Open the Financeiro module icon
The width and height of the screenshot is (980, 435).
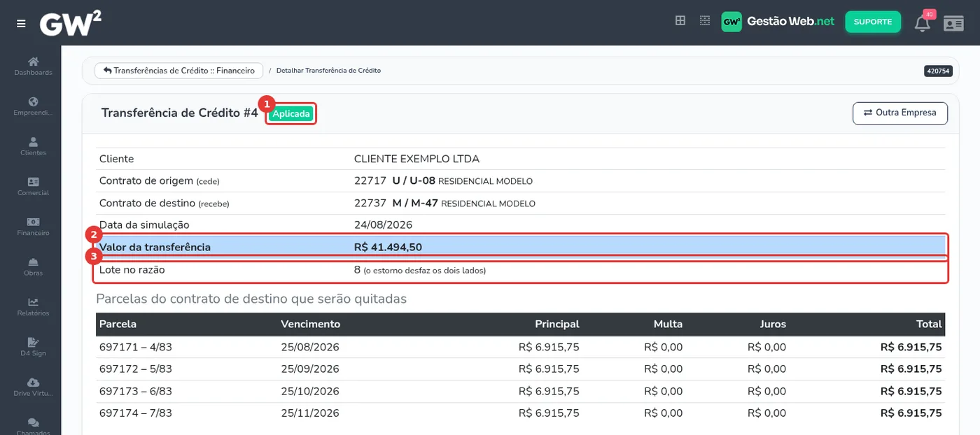33,227
